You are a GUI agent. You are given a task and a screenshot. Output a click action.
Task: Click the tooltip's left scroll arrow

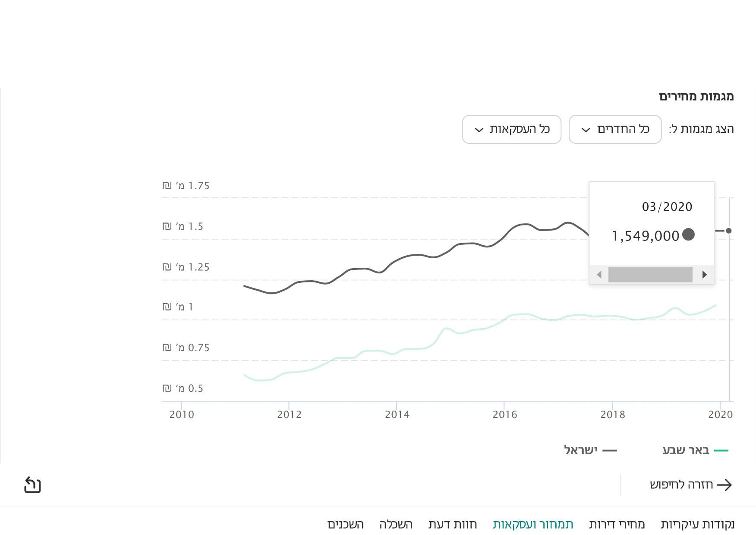pyautogui.click(x=599, y=275)
